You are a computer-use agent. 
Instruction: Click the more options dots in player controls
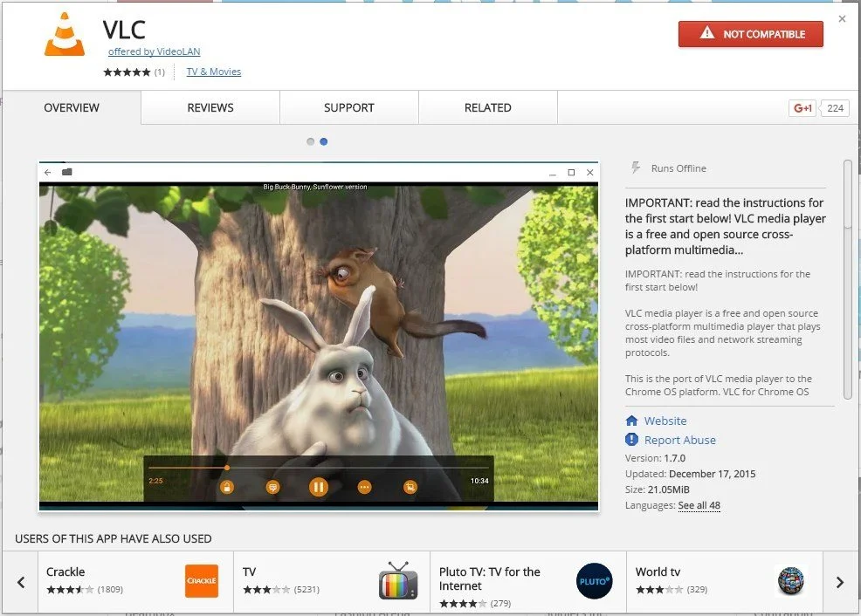pos(364,487)
